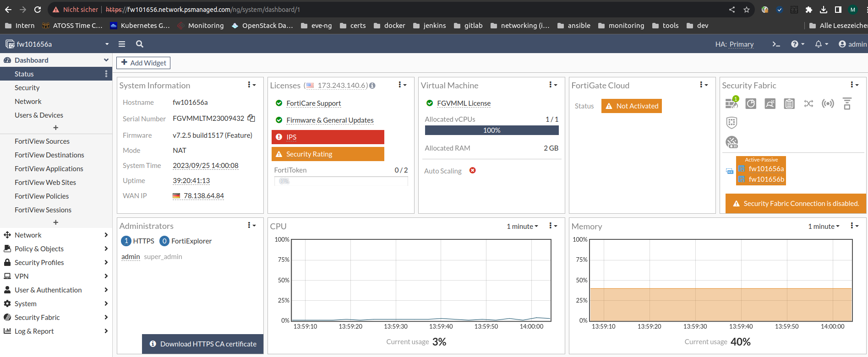This screenshot has width=868, height=357.
Task: Open System Information widget options menu
Action: click(x=251, y=85)
